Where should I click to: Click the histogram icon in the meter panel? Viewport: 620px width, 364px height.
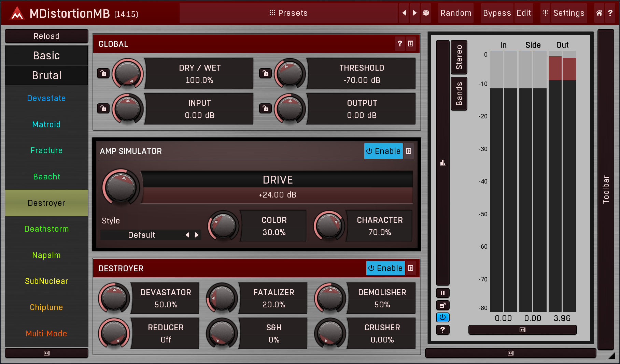point(442,163)
